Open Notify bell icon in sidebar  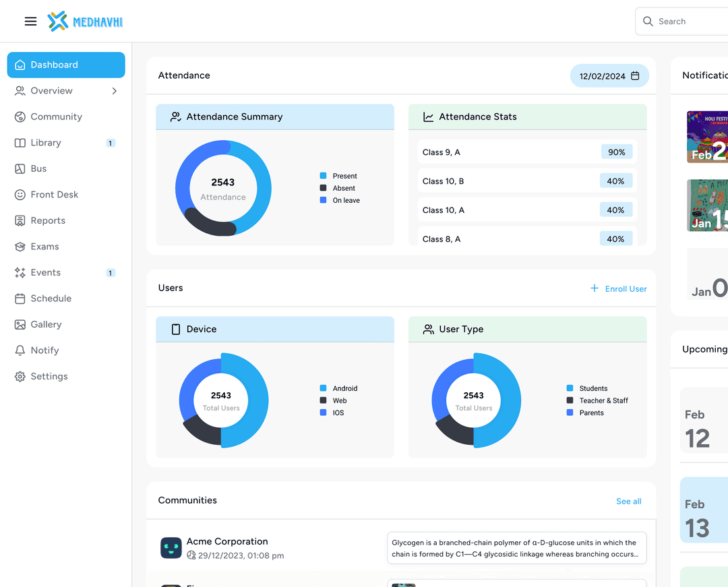pyautogui.click(x=20, y=350)
